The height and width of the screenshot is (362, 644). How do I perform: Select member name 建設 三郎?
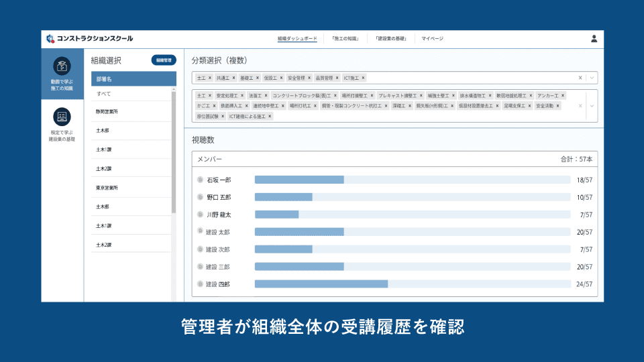pos(217,267)
